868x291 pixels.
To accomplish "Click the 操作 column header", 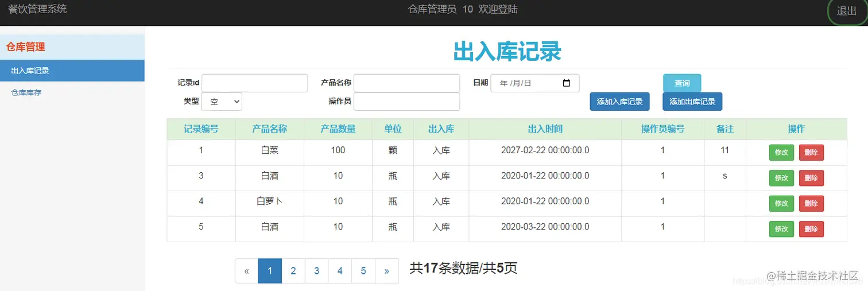I will tap(796, 129).
